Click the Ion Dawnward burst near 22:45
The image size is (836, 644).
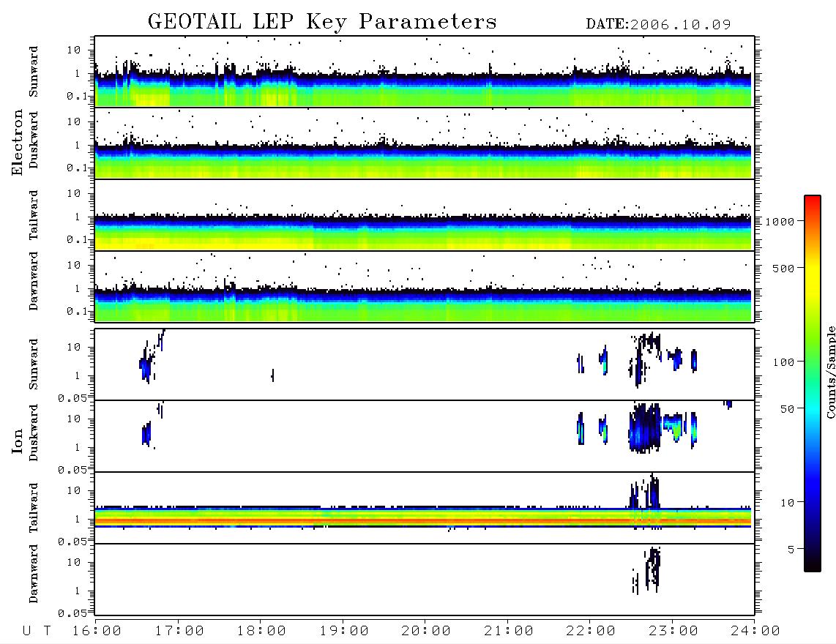pyautogui.click(x=653, y=568)
